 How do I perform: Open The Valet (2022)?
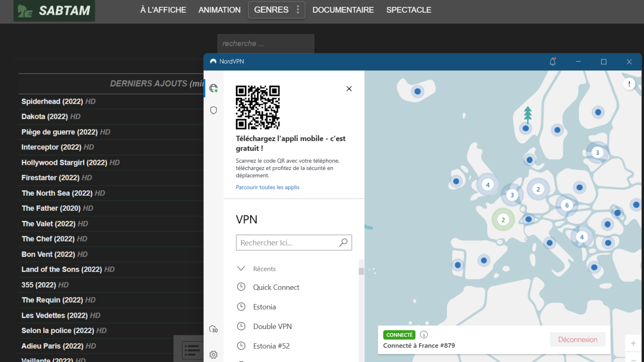coord(48,224)
